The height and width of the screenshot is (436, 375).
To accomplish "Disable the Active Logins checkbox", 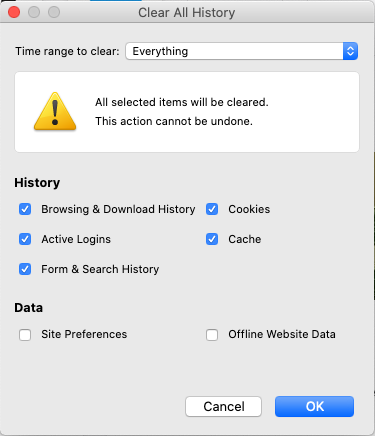I will click(x=25, y=239).
